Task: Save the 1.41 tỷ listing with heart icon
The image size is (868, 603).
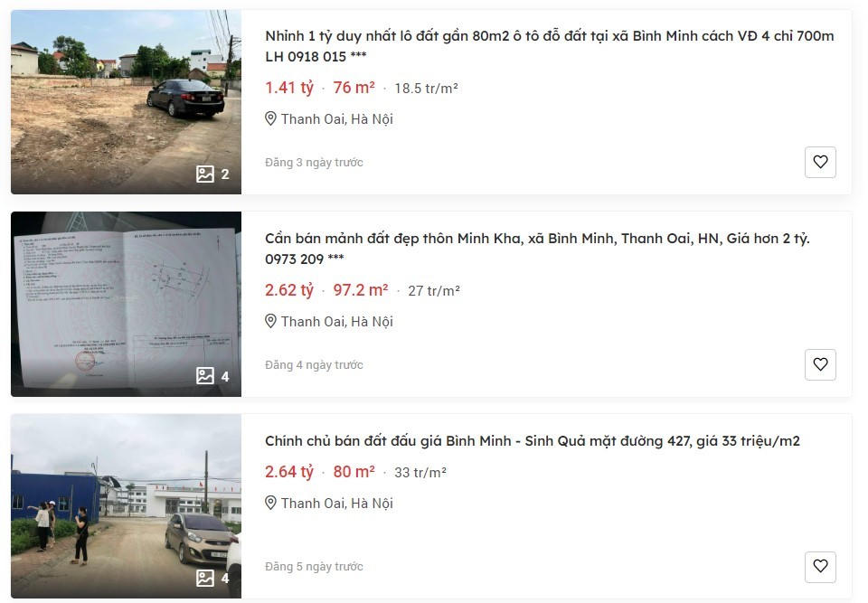Action: point(820,162)
